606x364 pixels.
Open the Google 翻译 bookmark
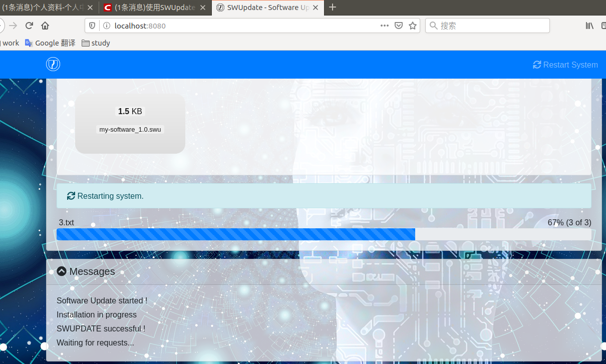(x=50, y=43)
